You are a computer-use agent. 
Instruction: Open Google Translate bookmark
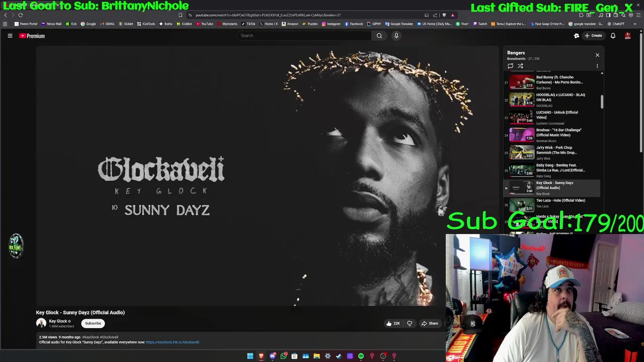399,24
